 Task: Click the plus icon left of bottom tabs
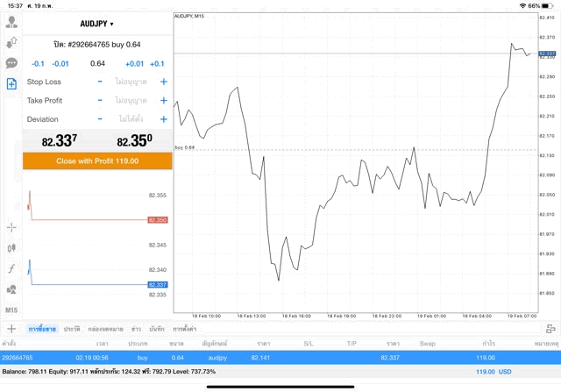tap(11, 328)
